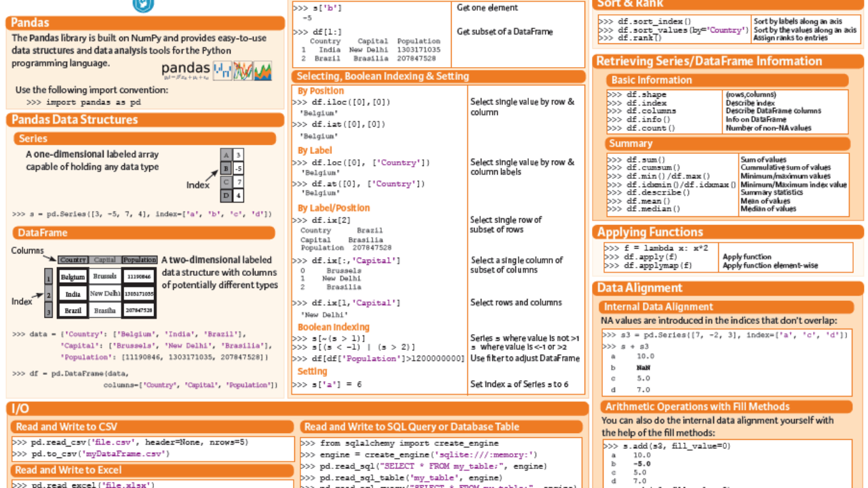The height and width of the screenshot is (488, 868).
Task: Click 'Arithmetic Operations with Fill Methods' subheader
Action: [x=726, y=407]
